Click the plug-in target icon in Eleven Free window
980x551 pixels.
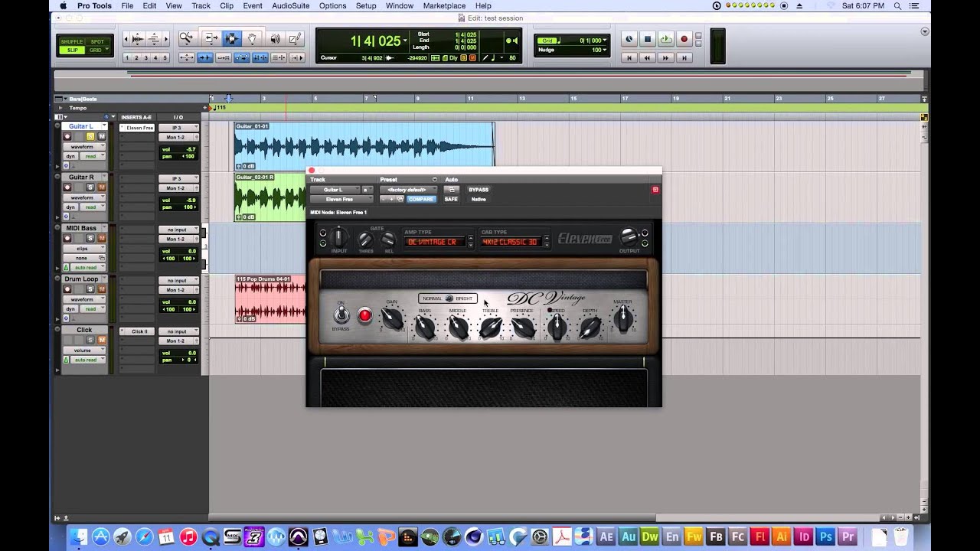(x=655, y=190)
